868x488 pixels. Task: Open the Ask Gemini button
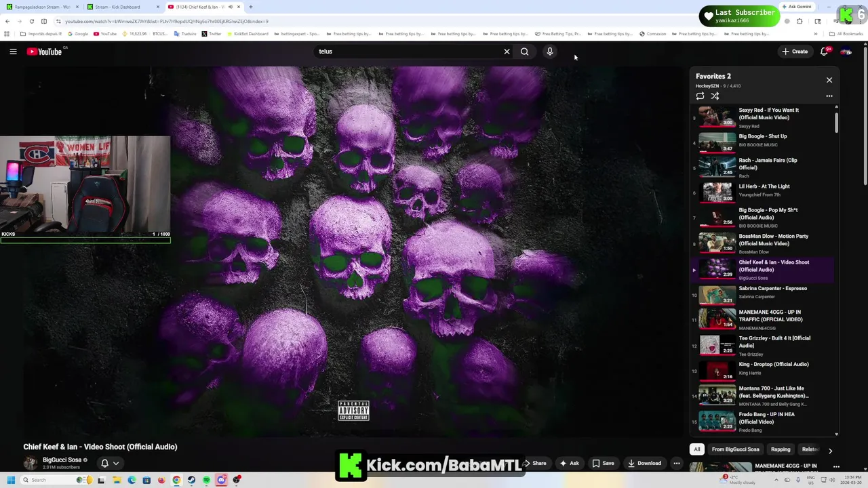tap(797, 7)
